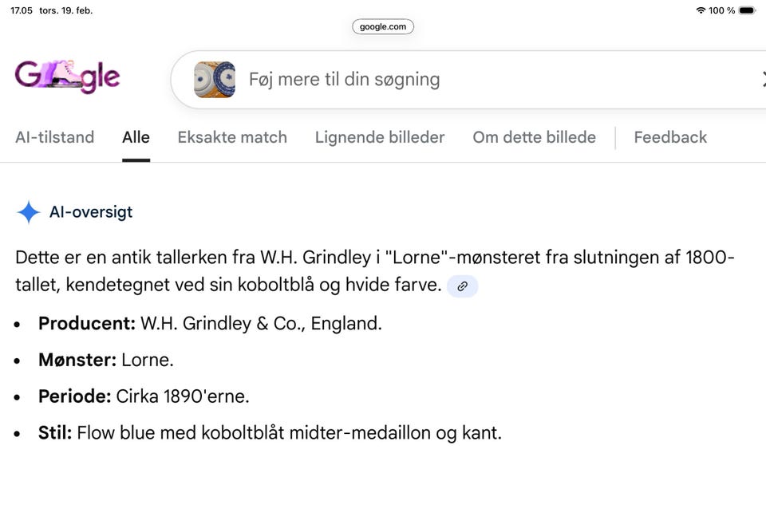Click the AI-oversigt sparkle icon
Image resolution: width=766 pixels, height=532 pixels.
click(x=28, y=211)
